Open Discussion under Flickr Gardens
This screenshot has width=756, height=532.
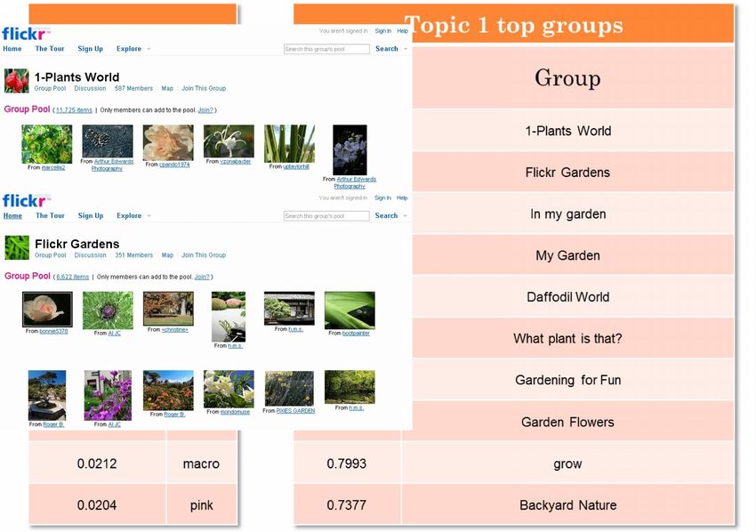coord(90,255)
